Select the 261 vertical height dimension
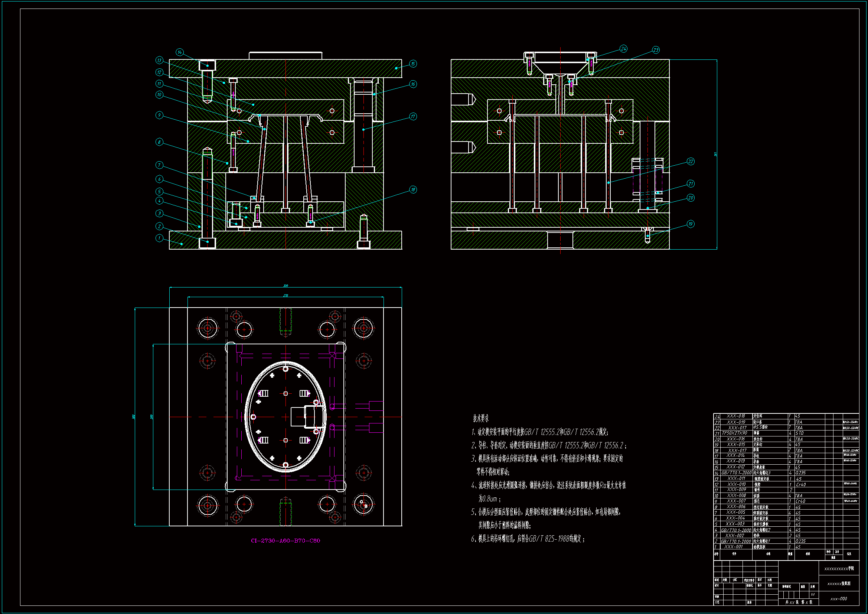Viewport: 868px width, 614px height. [715, 155]
